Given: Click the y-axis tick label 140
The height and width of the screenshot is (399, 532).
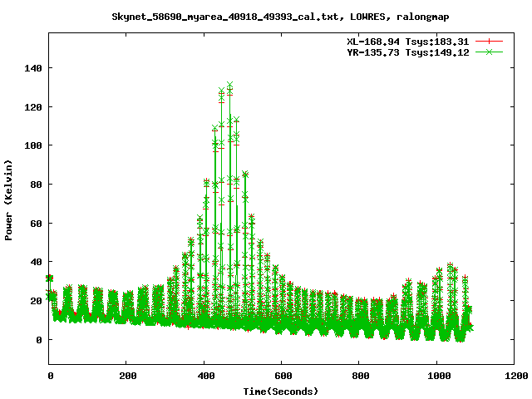Looking at the screenshot, I should click(33, 68).
